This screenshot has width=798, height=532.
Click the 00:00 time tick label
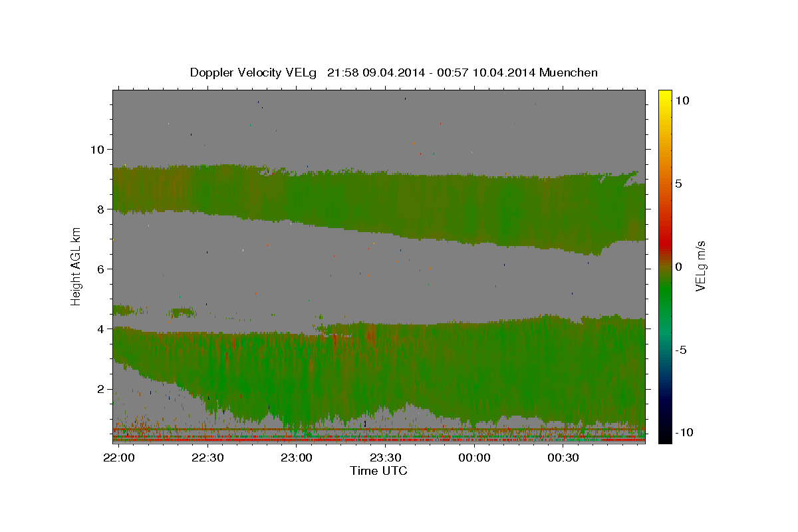(x=475, y=458)
